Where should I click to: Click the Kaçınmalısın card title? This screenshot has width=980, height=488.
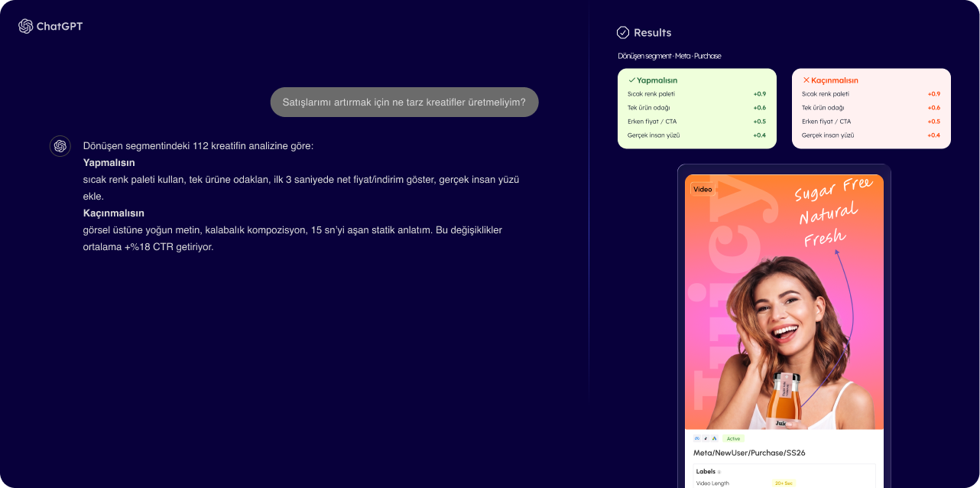tap(835, 80)
